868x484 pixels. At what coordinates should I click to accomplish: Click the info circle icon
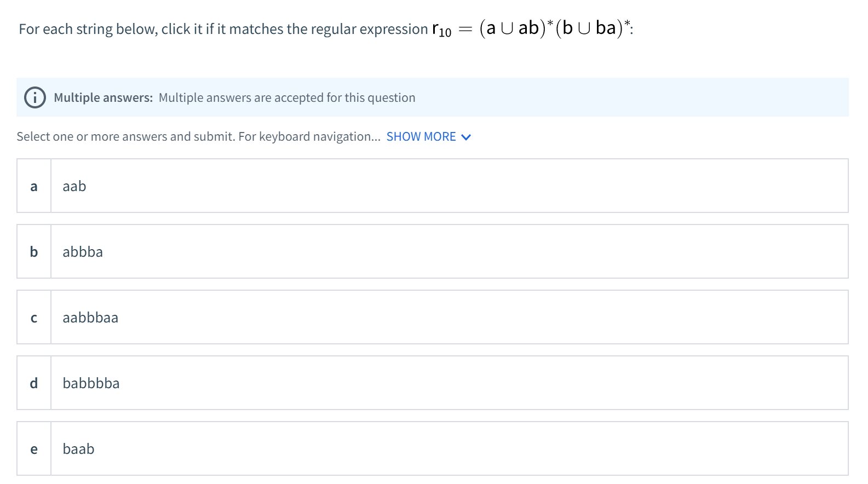[x=35, y=97]
